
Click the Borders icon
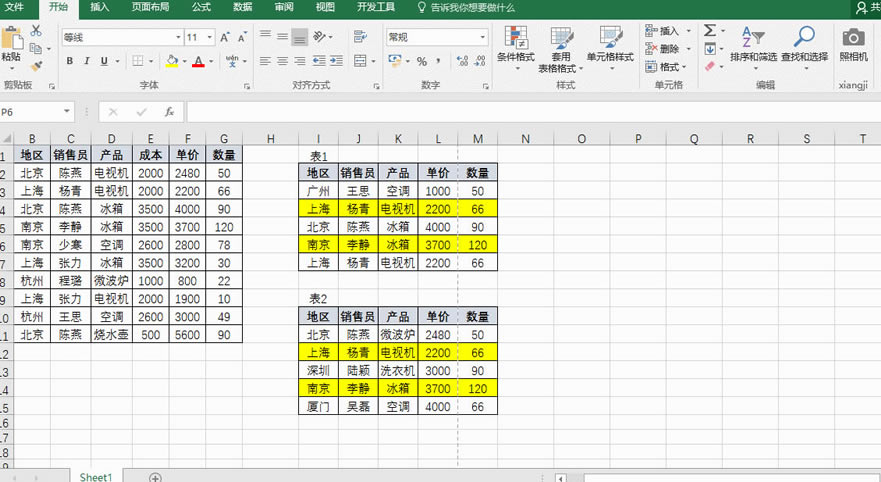[138, 61]
